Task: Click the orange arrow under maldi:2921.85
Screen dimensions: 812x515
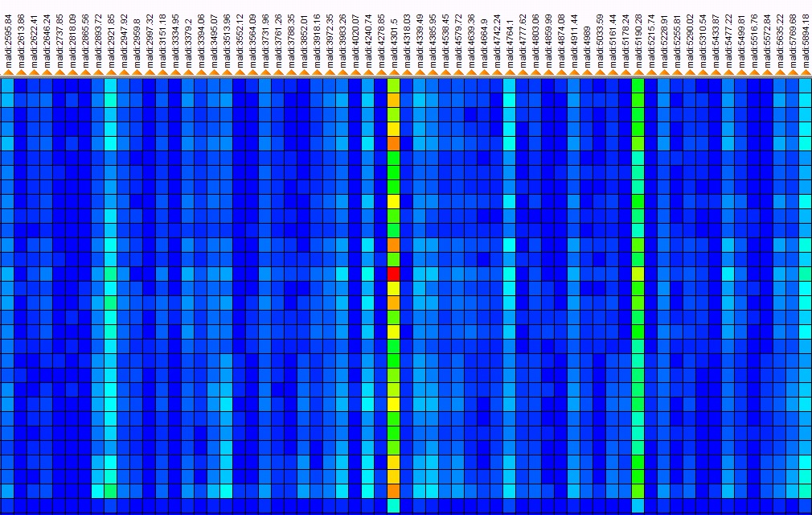Action: coord(111,72)
